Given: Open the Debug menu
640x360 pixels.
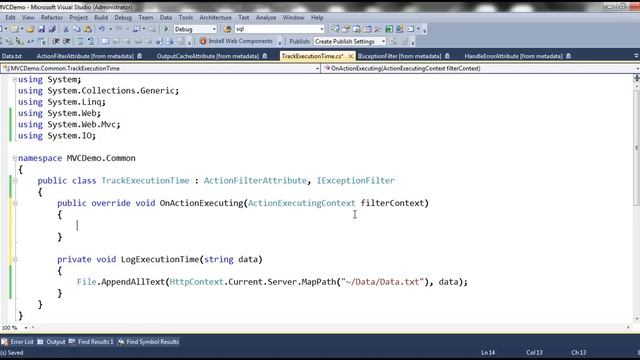Looking at the screenshot, I should click(x=123, y=18).
